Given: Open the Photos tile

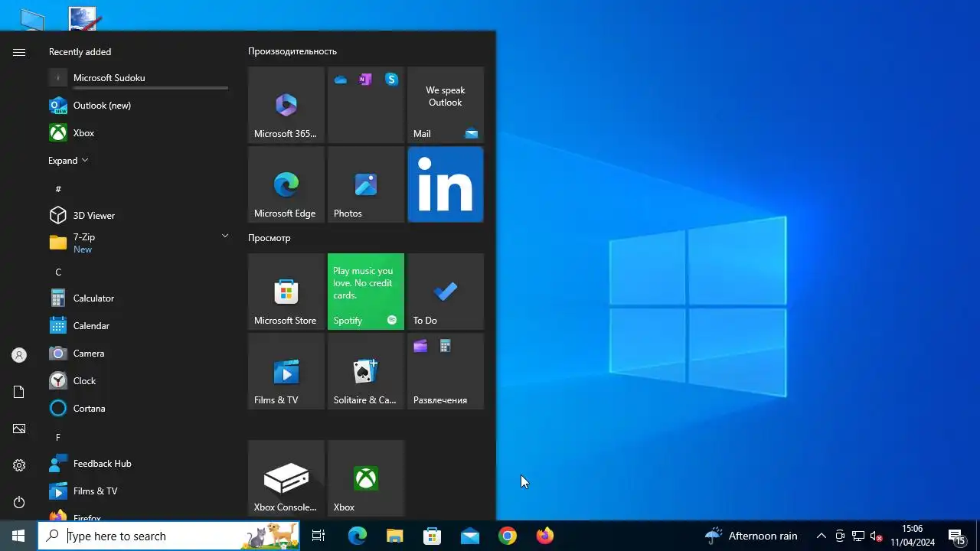Looking at the screenshot, I should [366, 184].
